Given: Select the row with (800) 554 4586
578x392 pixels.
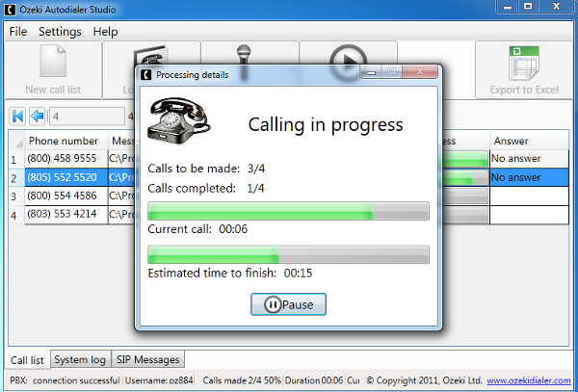Looking at the screenshot, I should tap(62, 196).
